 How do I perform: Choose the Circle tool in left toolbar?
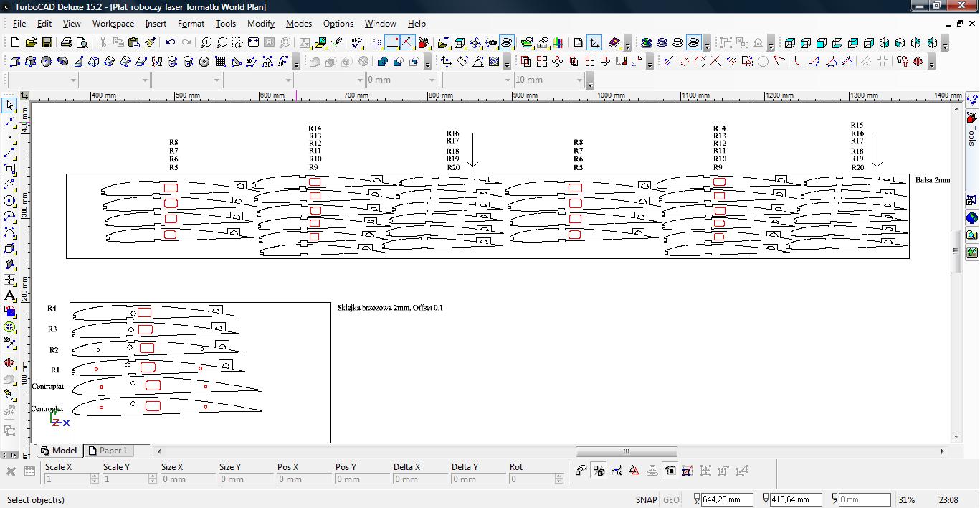9,201
